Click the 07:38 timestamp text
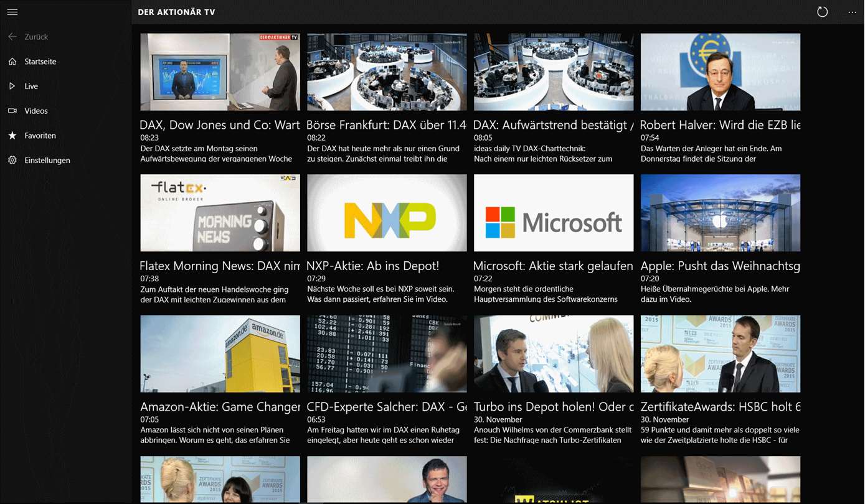The height and width of the screenshot is (504, 865). pos(149,279)
